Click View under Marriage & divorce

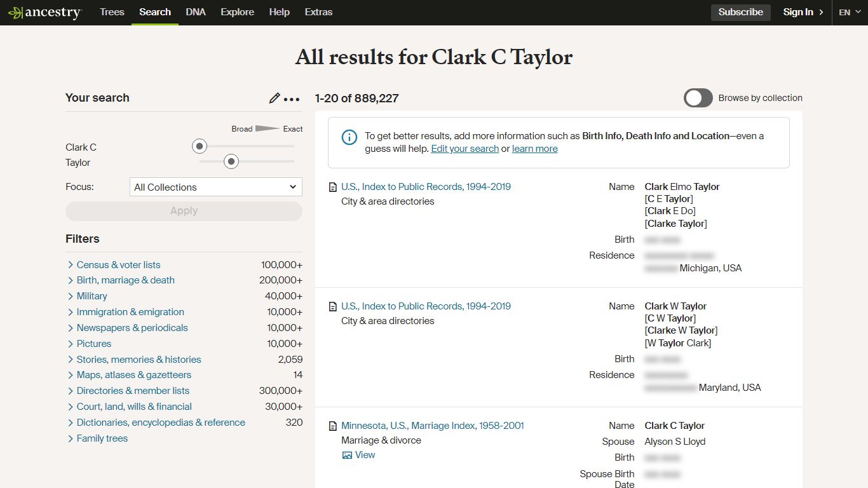pos(365,455)
